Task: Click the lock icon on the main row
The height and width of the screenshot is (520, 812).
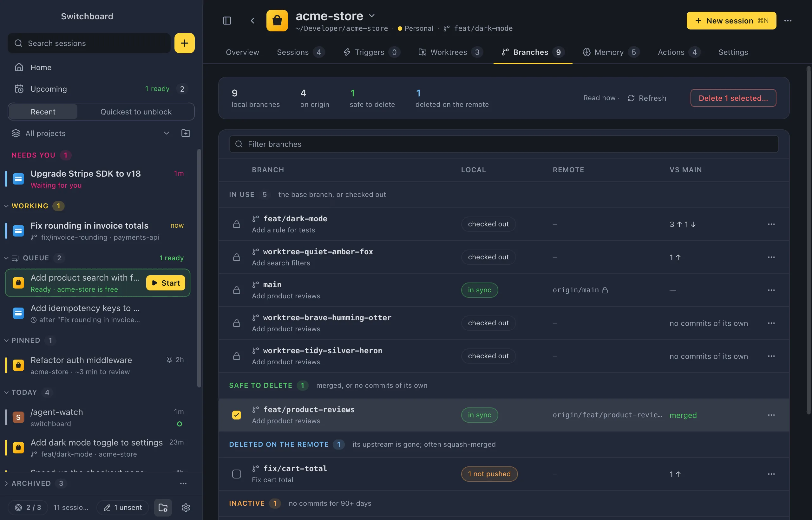Action: (x=236, y=290)
